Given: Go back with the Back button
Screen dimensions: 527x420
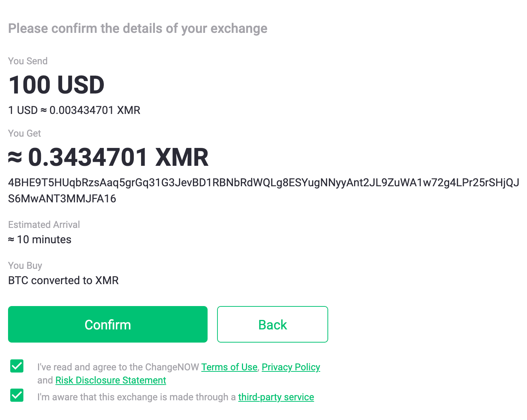Looking at the screenshot, I should pyautogui.click(x=272, y=324).
